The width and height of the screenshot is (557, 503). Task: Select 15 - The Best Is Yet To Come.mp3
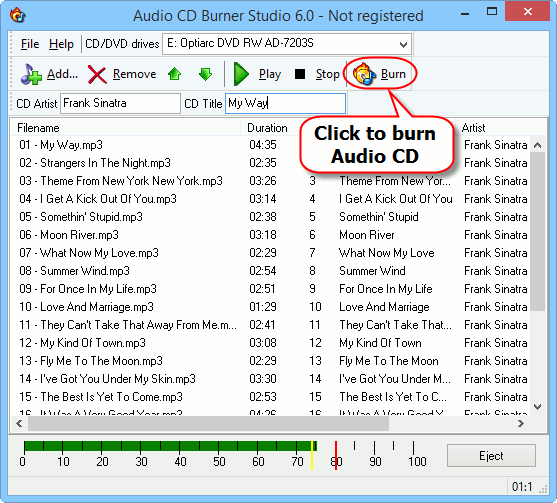tap(101, 397)
